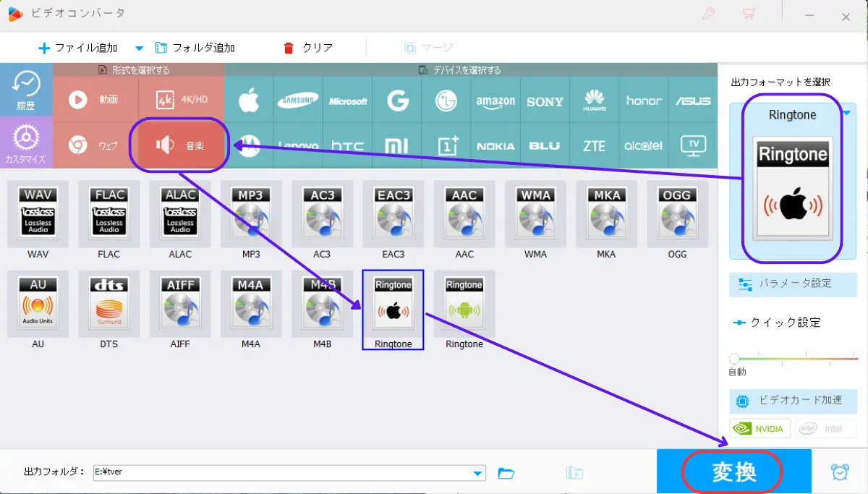
Task: Open the カスタマイズ customize tab
Action: pyautogui.click(x=26, y=143)
